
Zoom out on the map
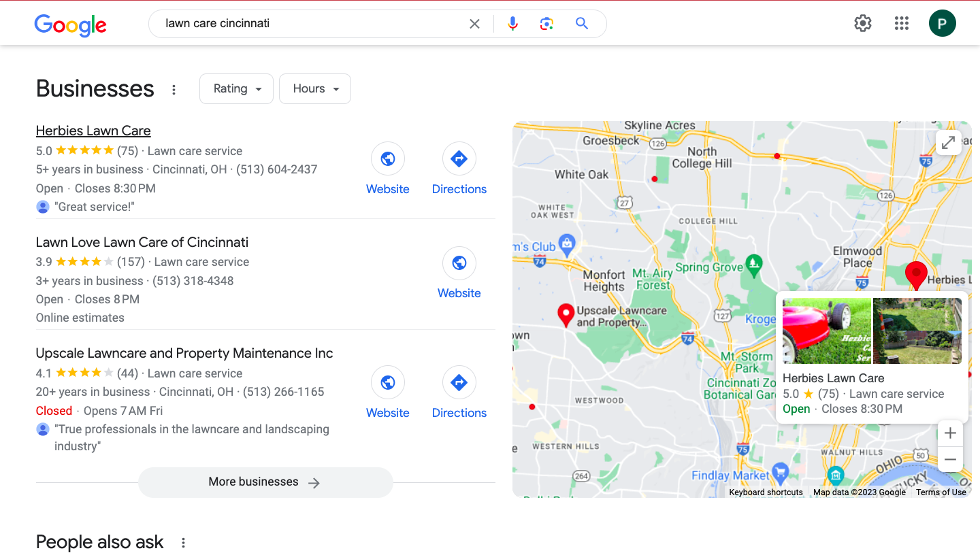[x=950, y=460]
